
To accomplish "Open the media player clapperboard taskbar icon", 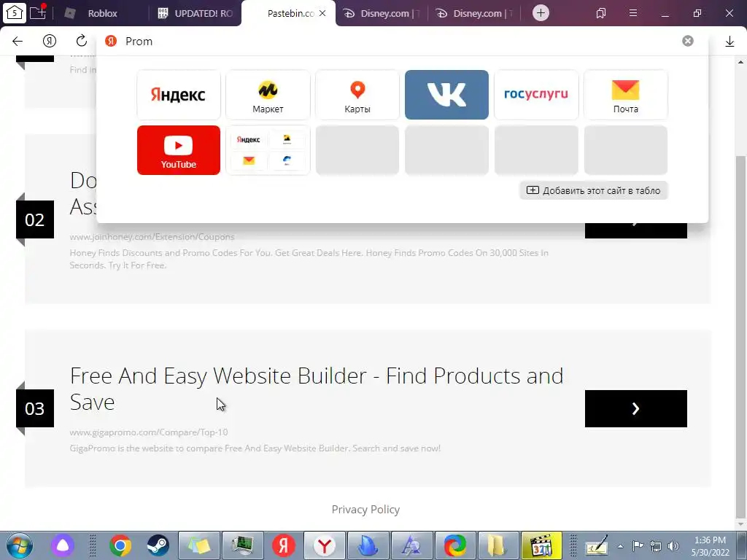I will pos(542,545).
